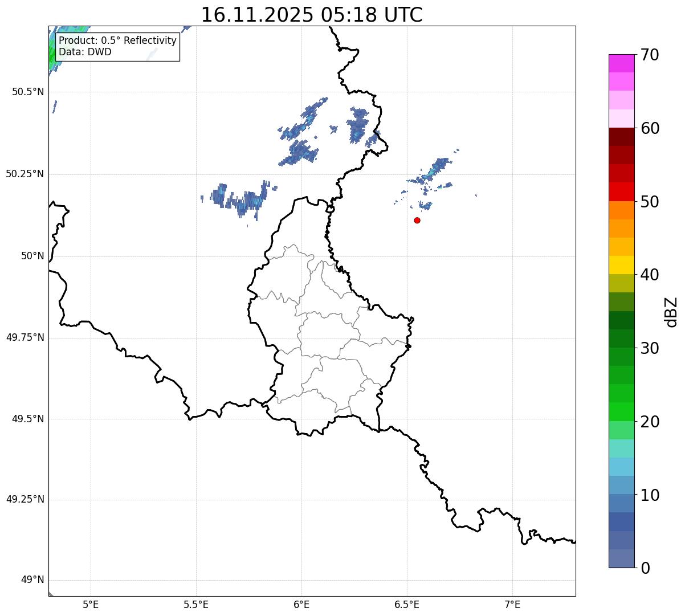
Task: Click the colorbar tick label "0"
Action: click(x=645, y=568)
